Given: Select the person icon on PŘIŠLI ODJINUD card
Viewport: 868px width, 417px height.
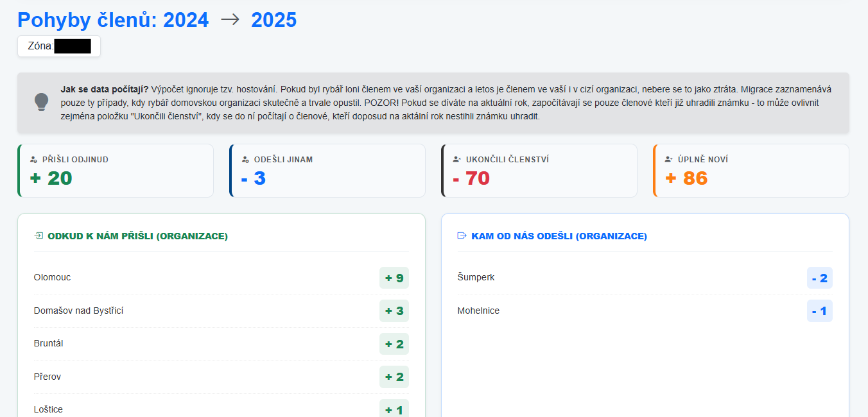Looking at the screenshot, I should (32, 158).
